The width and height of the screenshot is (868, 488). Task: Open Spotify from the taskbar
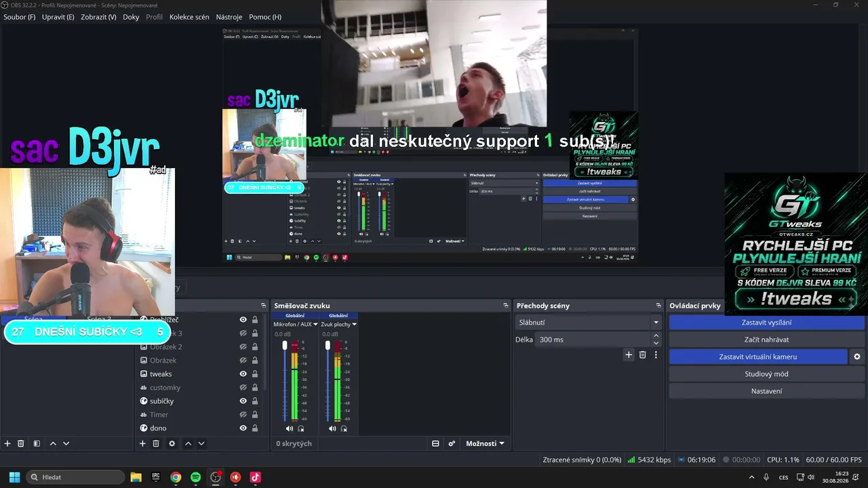coord(195,477)
